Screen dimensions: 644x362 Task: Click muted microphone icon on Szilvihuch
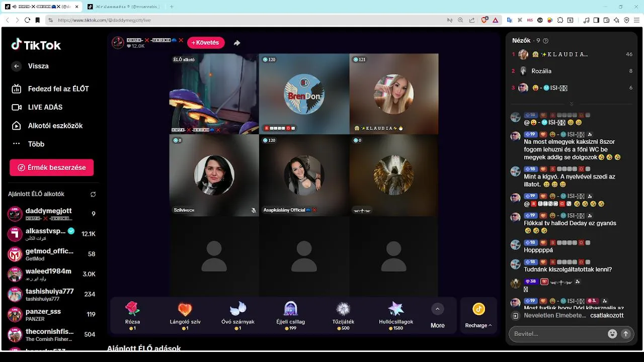[x=254, y=211]
